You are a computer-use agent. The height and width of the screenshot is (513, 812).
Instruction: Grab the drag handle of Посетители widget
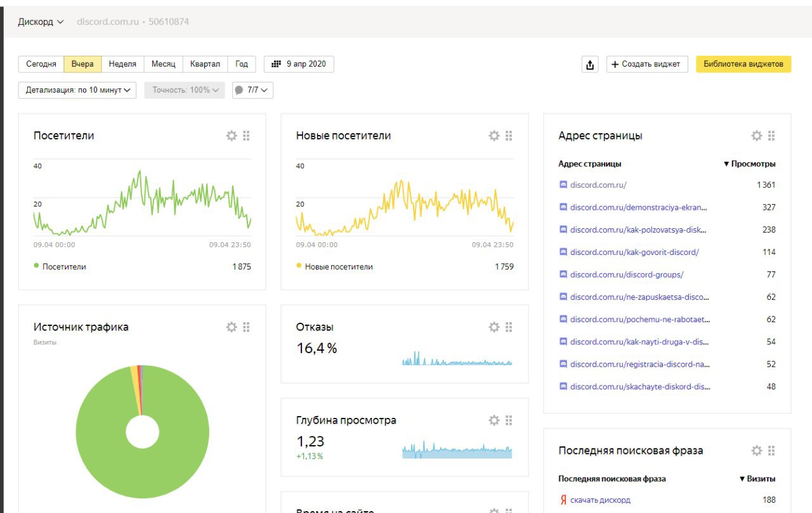pyautogui.click(x=247, y=136)
